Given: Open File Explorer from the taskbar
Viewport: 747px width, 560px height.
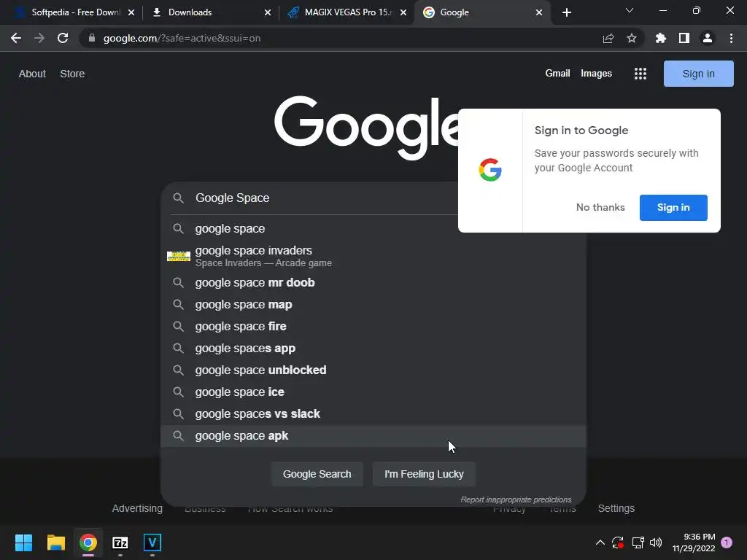Looking at the screenshot, I should [x=55, y=542].
